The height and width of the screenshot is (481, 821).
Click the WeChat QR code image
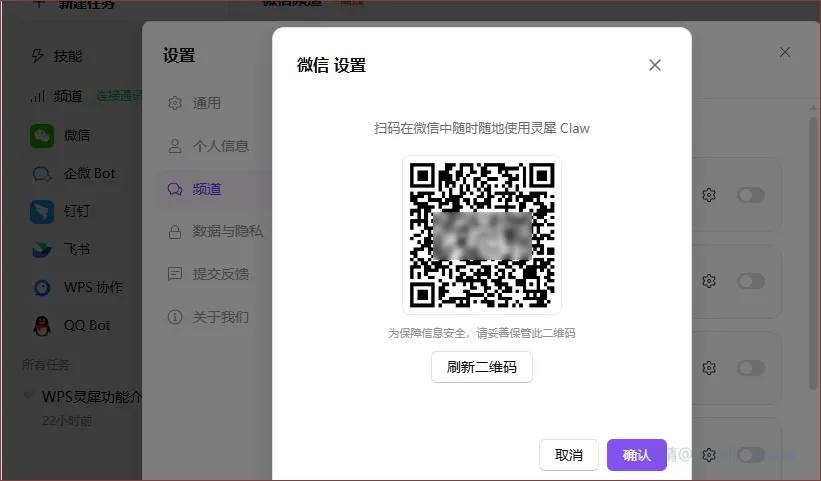tap(482, 235)
